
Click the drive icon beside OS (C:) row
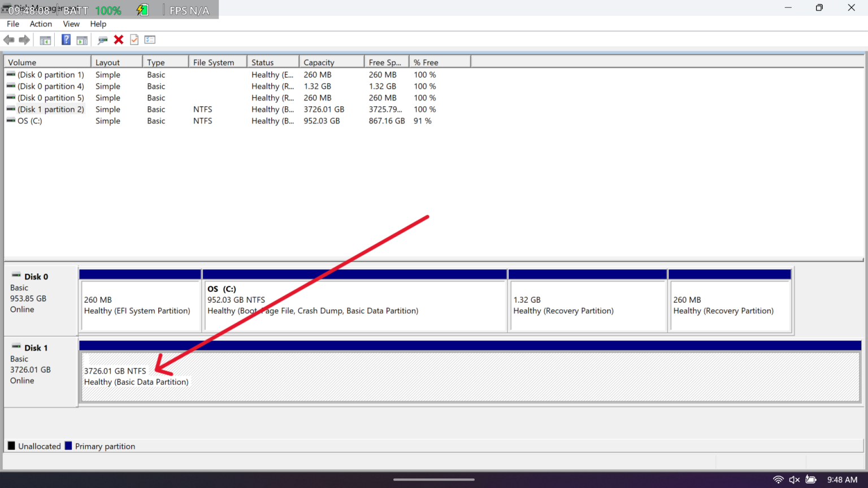click(10, 120)
